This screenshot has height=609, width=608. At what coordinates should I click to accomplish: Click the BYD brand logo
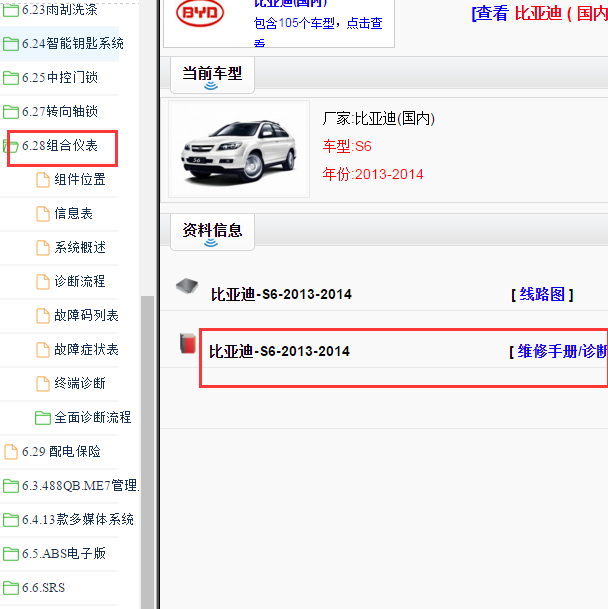[200, 13]
